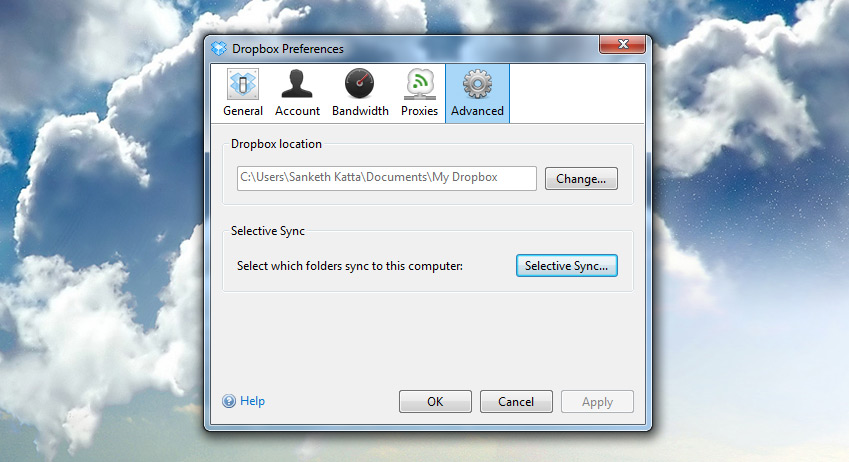Dismiss the dialog with Cancel
849x462 pixels.
[x=516, y=402]
